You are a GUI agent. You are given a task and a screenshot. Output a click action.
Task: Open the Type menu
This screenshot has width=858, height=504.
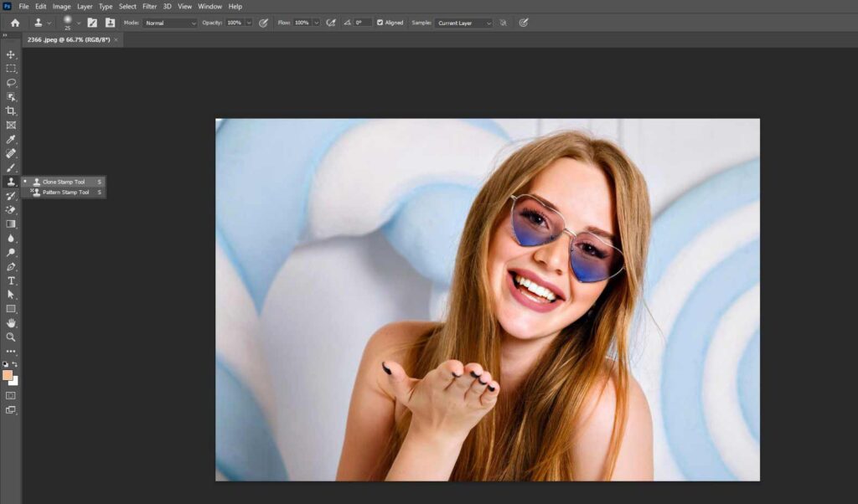[x=106, y=7]
